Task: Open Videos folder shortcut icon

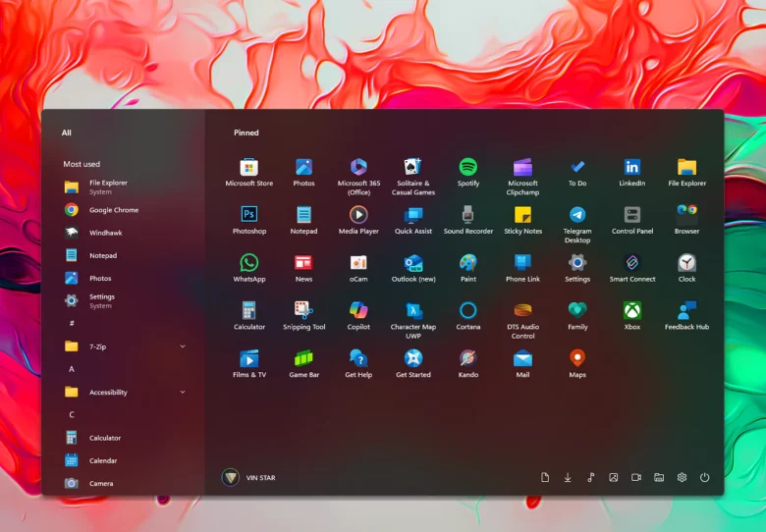Action: 636,477
